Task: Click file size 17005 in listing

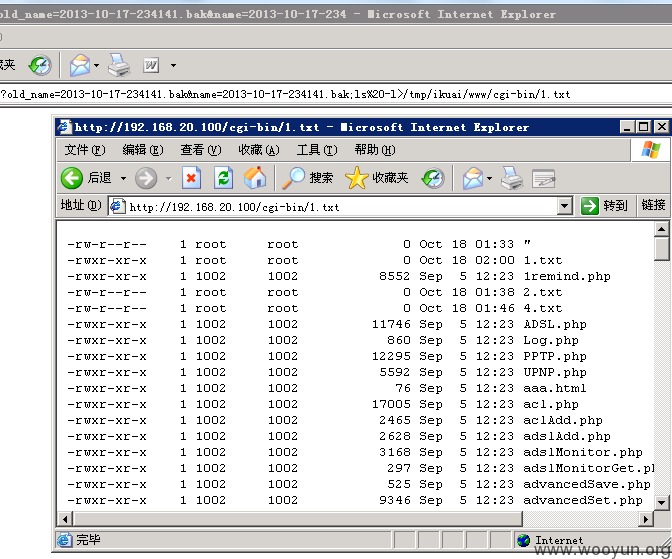Action: (x=391, y=404)
